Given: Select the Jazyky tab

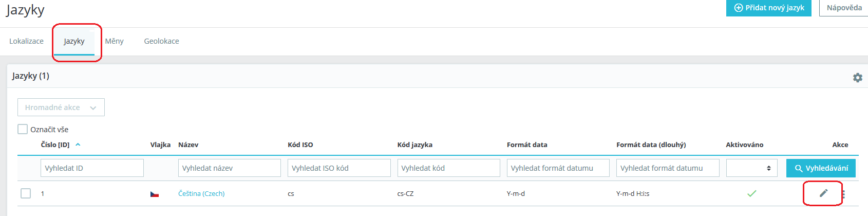Looking at the screenshot, I should tap(74, 41).
